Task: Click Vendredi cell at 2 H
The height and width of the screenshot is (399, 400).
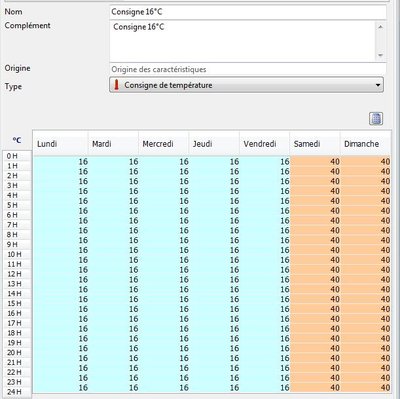Action: coord(265,181)
